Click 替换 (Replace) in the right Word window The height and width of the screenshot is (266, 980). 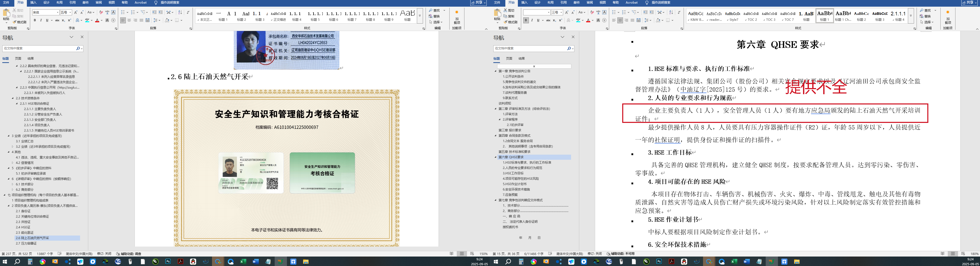click(925, 16)
